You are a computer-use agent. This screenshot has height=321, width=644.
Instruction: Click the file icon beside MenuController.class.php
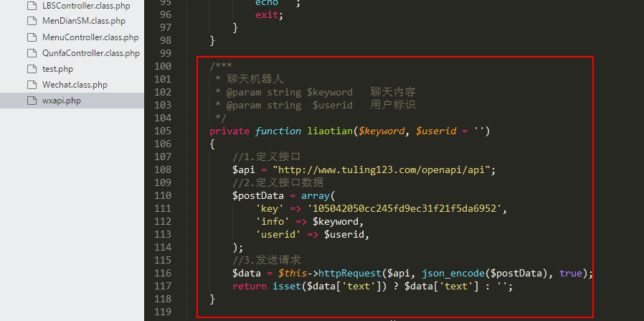29,37
